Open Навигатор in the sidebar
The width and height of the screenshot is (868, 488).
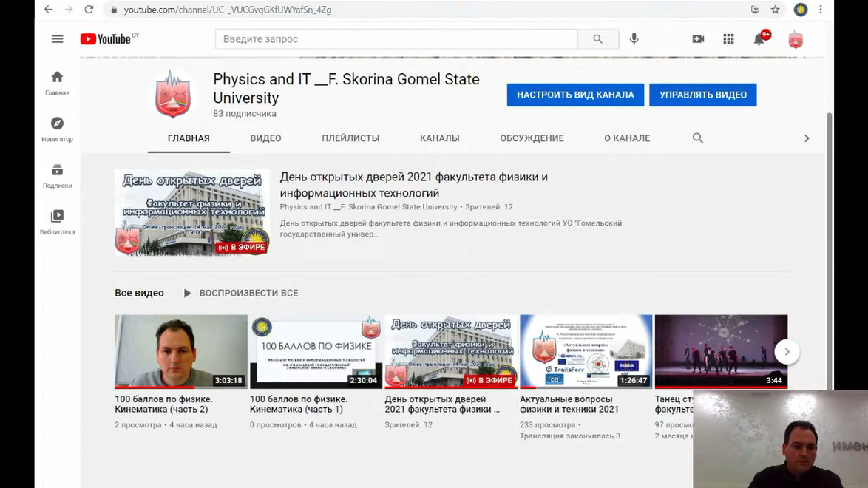click(x=57, y=129)
